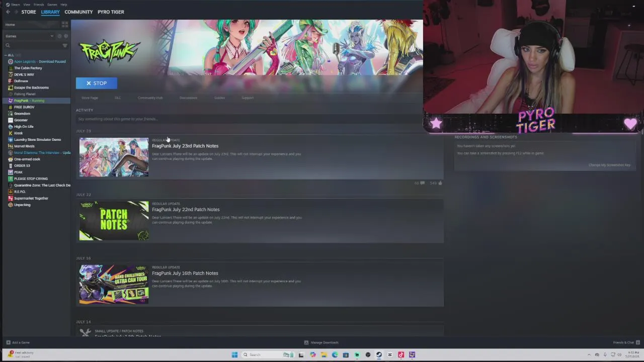The height and width of the screenshot is (362, 644).
Task: Click Change My Screenshot Key link
Action: click(x=609, y=165)
